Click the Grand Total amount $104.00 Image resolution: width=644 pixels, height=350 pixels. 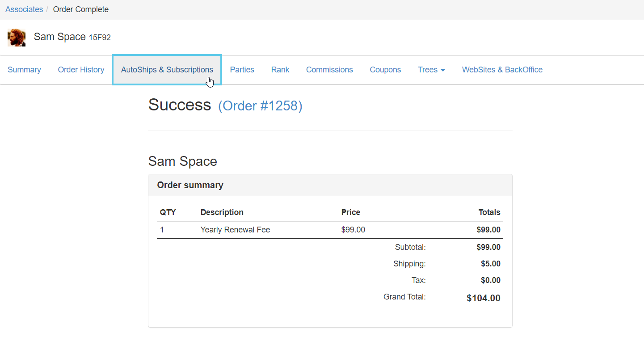(483, 298)
